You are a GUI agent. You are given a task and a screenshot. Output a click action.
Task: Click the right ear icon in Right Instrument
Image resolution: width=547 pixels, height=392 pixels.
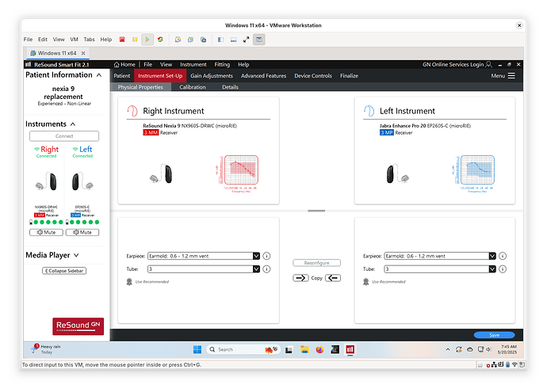[x=132, y=111]
